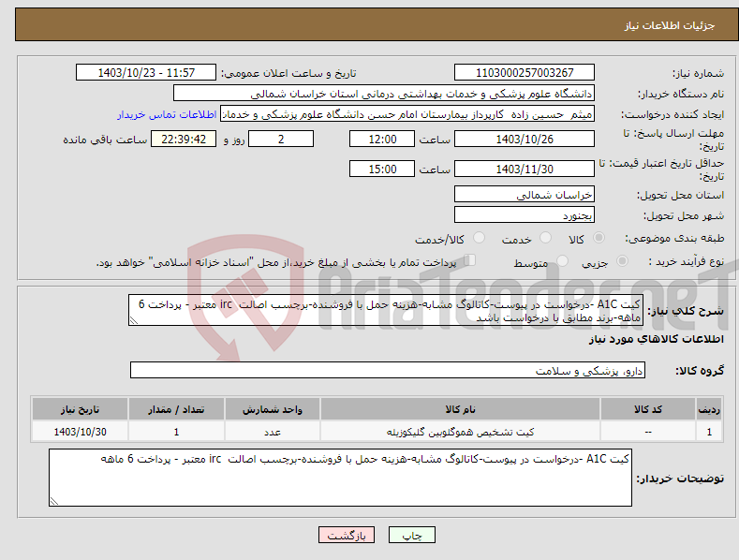This screenshot has width=739, height=560.
Task: Select the متوسط purchase type radio
Action: coord(562,260)
